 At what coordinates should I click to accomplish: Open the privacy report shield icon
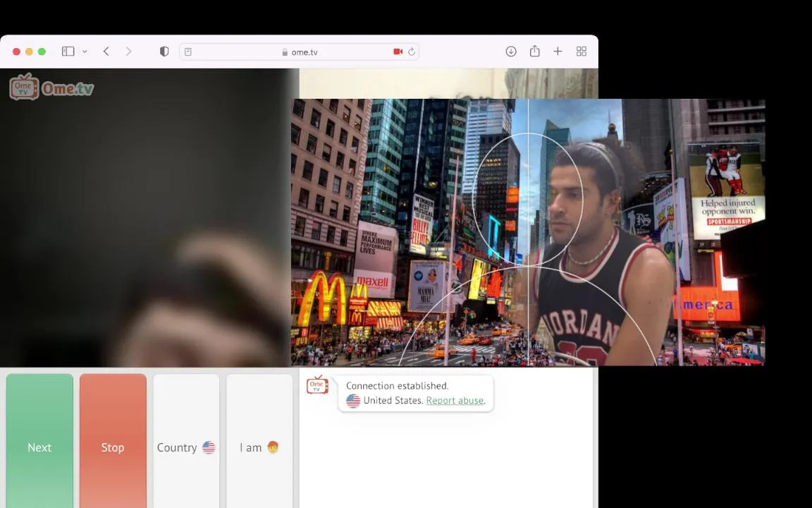pos(164,52)
